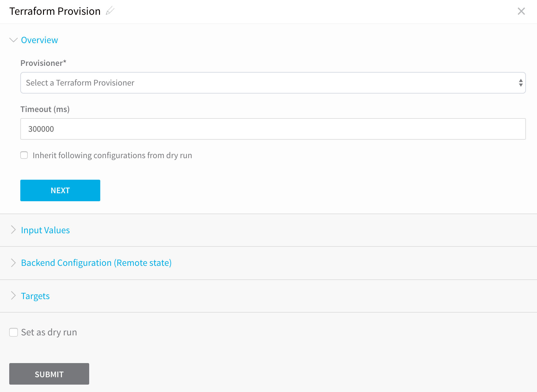Expand the Targets section chevron
The height and width of the screenshot is (392, 537).
(x=13, y=296)
